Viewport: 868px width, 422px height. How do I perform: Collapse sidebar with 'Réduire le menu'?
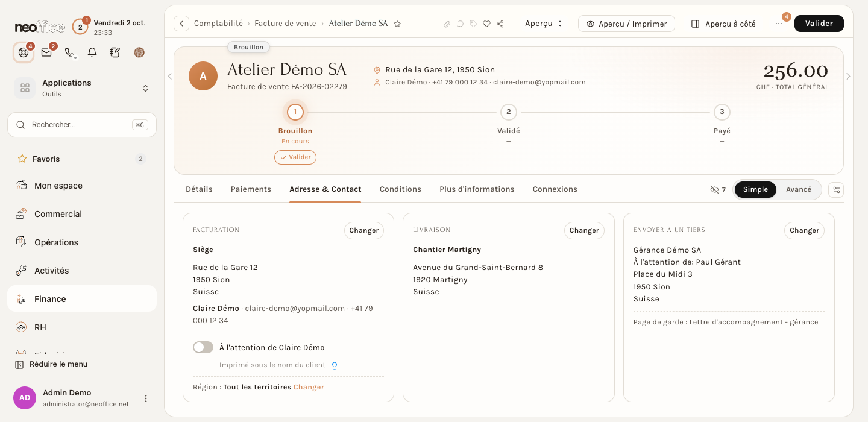click(x=51, y=364)
